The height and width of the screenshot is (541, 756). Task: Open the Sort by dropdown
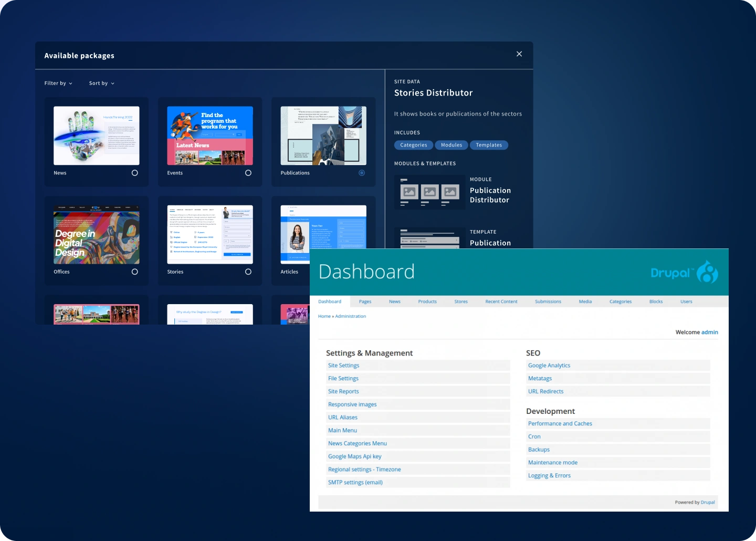coord(101,83)
